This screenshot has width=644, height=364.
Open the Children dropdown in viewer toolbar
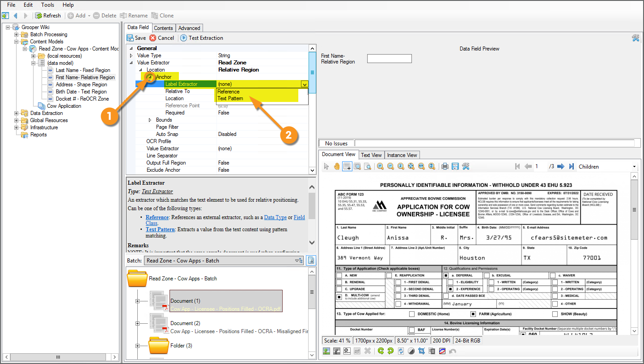tap(634, 167)
